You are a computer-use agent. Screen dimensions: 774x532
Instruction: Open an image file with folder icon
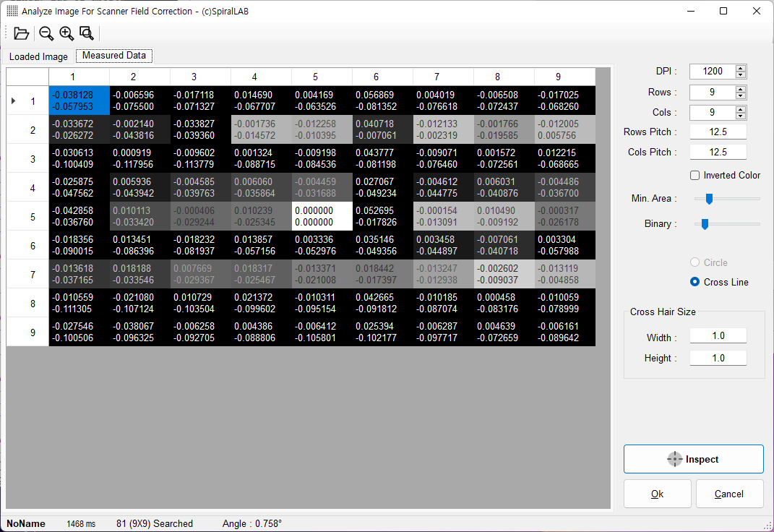click(x=21, y=33)
